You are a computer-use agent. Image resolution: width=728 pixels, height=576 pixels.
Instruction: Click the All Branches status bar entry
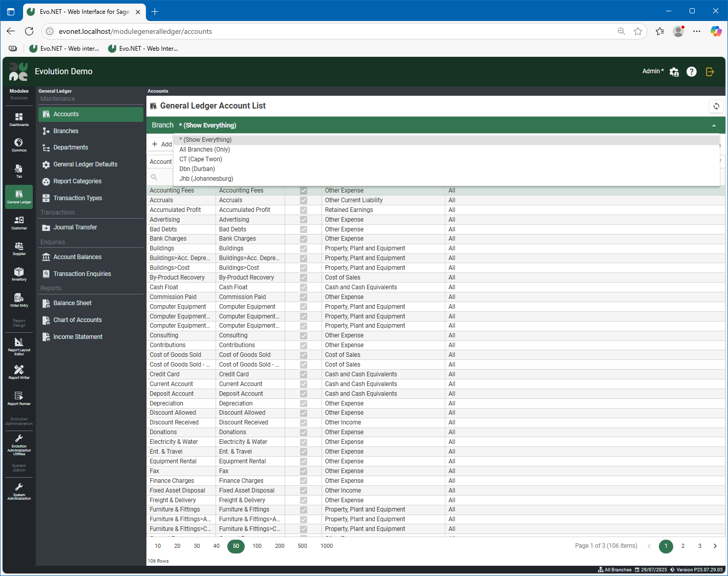pyautogui.click(x=615, y=570)
